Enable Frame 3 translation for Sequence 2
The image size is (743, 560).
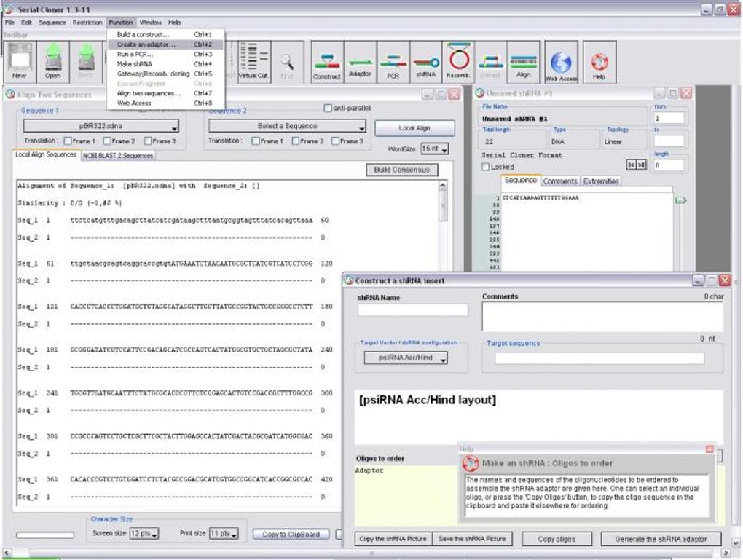click(x=336, y=141)
